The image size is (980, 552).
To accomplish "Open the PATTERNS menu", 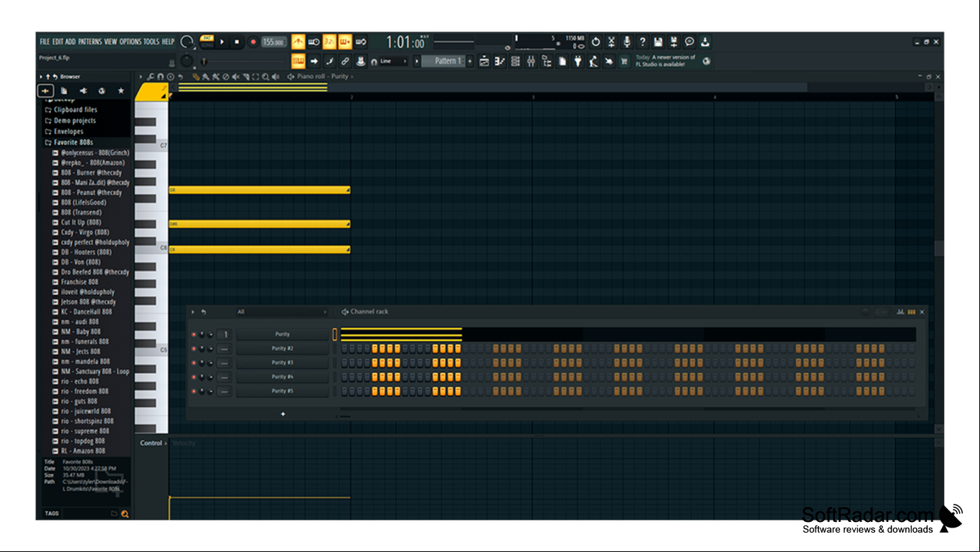I will pyautogui.click(x=90, y=42).
